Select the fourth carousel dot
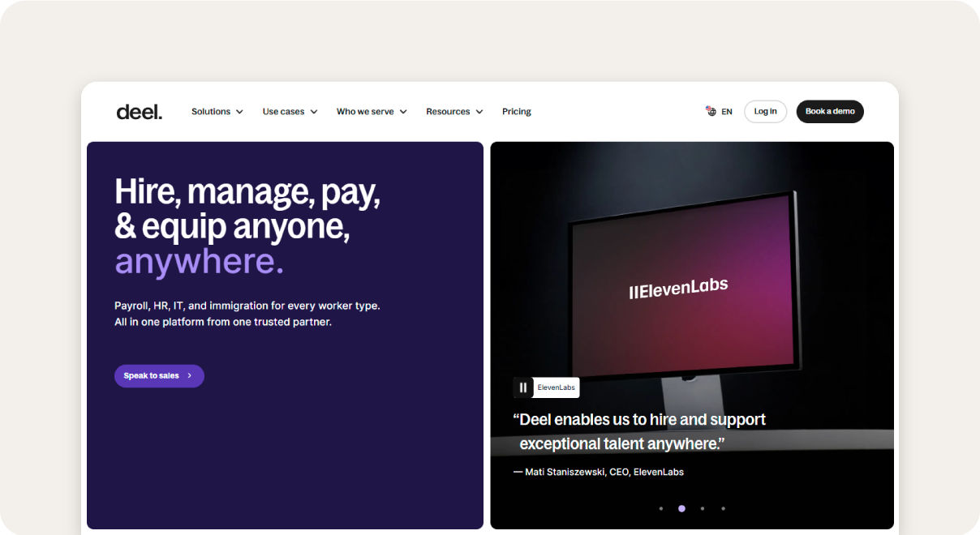 click(723, 508)
